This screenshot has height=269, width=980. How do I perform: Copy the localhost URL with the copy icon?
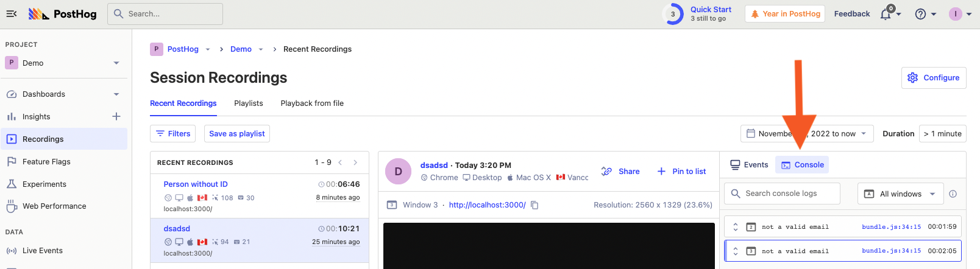(x=534, y=205)
